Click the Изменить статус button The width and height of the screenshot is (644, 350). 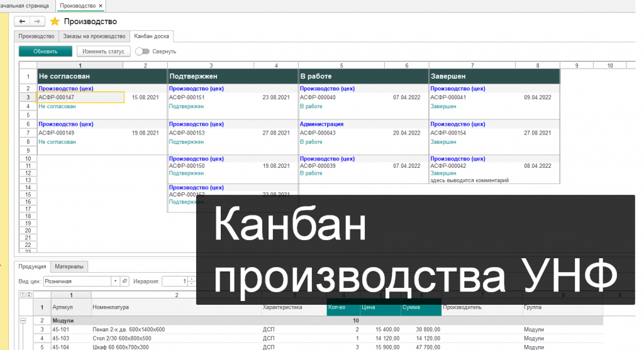(103, 52)
